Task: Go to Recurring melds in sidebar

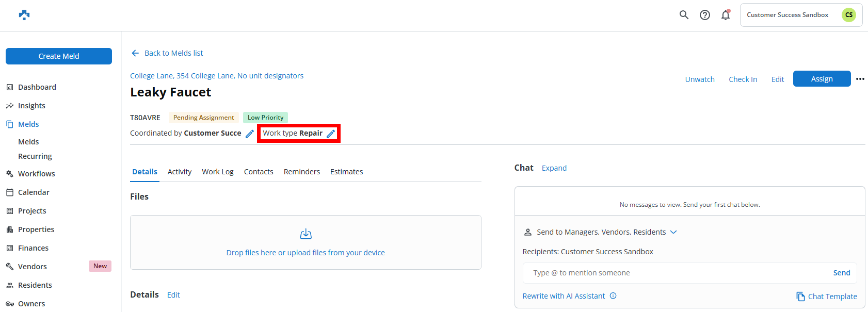Action: point(35,156)
